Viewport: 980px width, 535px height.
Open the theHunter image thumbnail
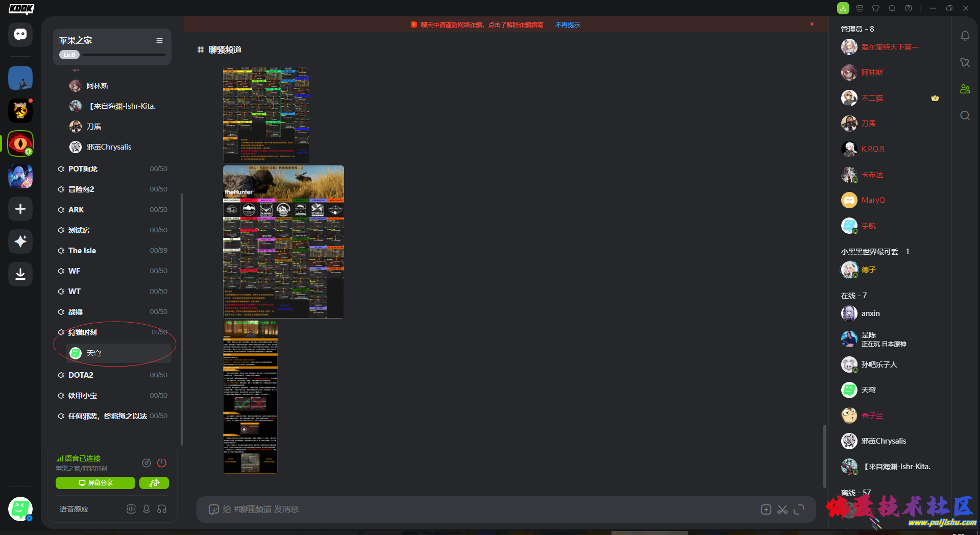[x=283, y=241]
